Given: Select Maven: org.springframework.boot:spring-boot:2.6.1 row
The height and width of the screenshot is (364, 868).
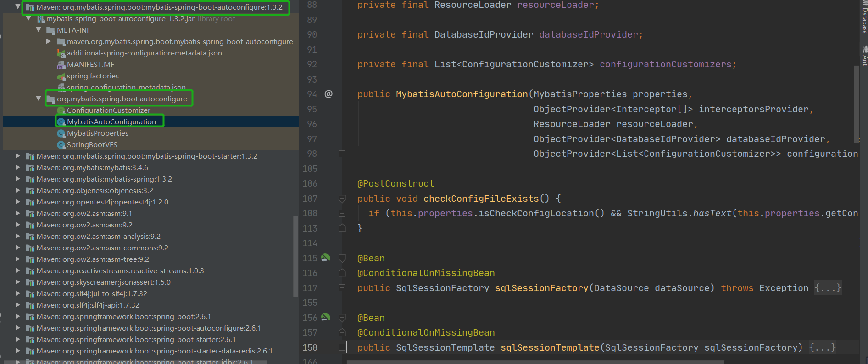Looking at the screenshot, I should coord(151,316).
